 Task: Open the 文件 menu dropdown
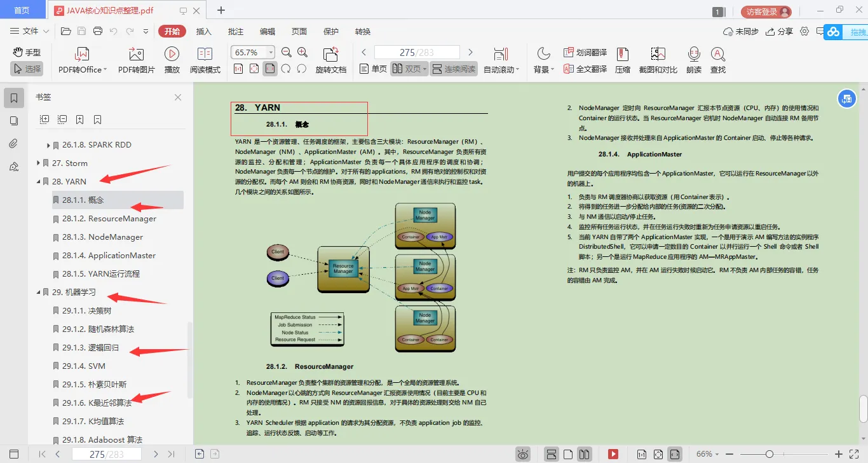tap(29, 31)
